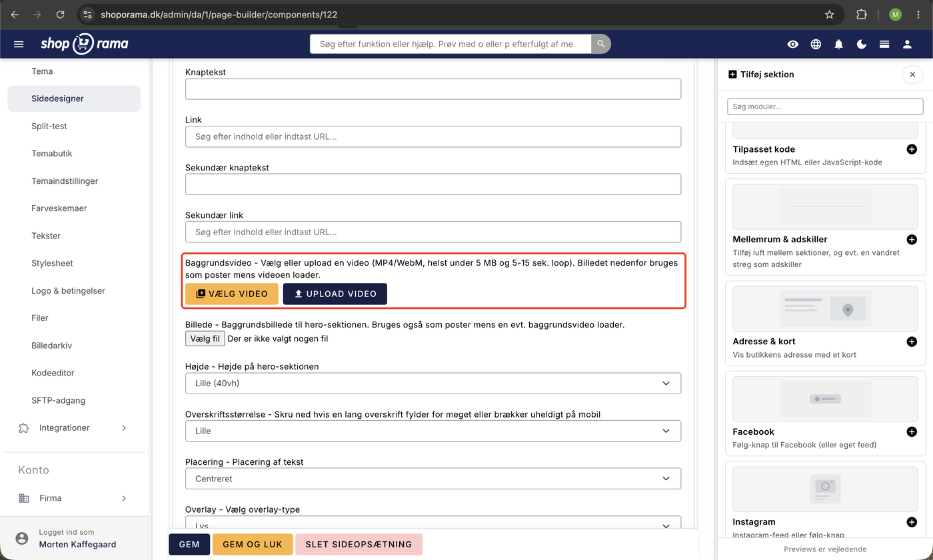Click the profile avatar next to Morten Kaffegaard

point(22,538)
